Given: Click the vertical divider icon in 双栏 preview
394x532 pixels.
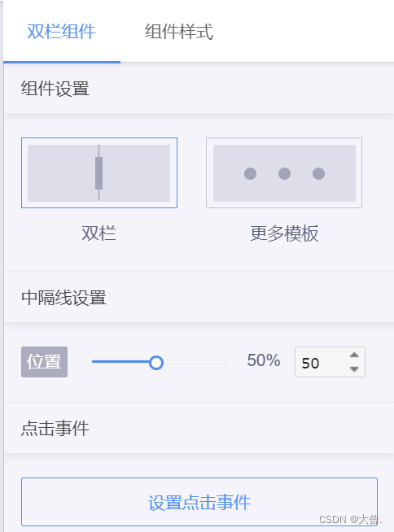Looking at the screenshot, I should click(x=98, y=173).
